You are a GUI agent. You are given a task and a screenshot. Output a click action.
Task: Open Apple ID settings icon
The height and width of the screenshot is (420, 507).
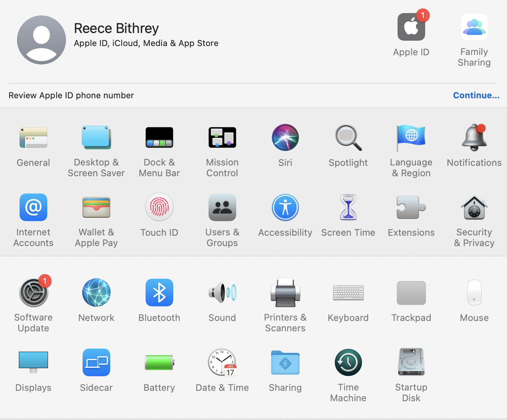411,27
